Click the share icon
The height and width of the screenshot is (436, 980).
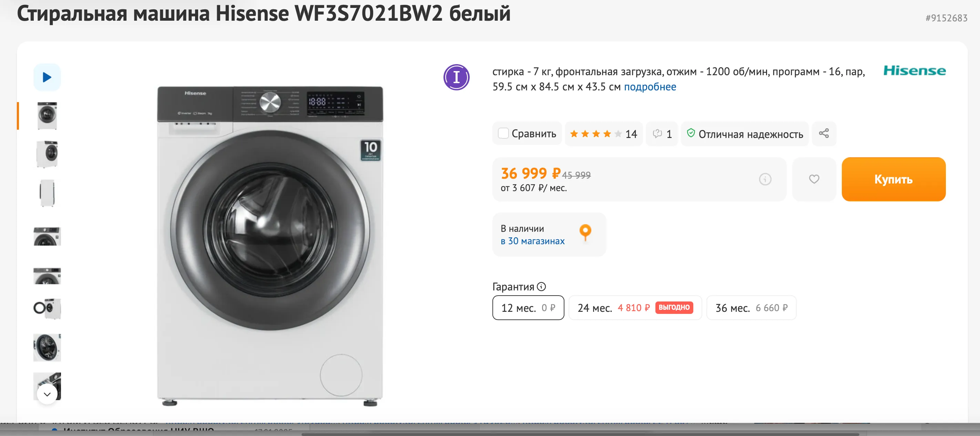coord(824,133)
